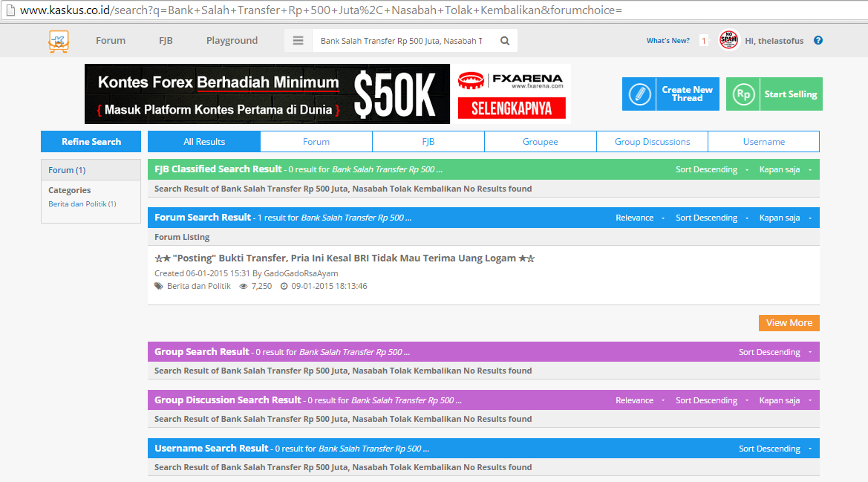
Task: Open Relevance dropdown in Group Discussion Search Result
Action: [x=640, y=400]
